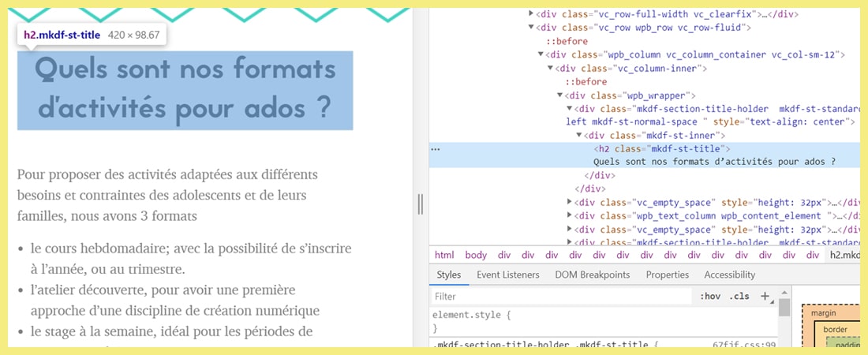Viewport: 868px width, 355px height.
Task: Select body in the breadcrumb bar
Action: coord(476,256)
